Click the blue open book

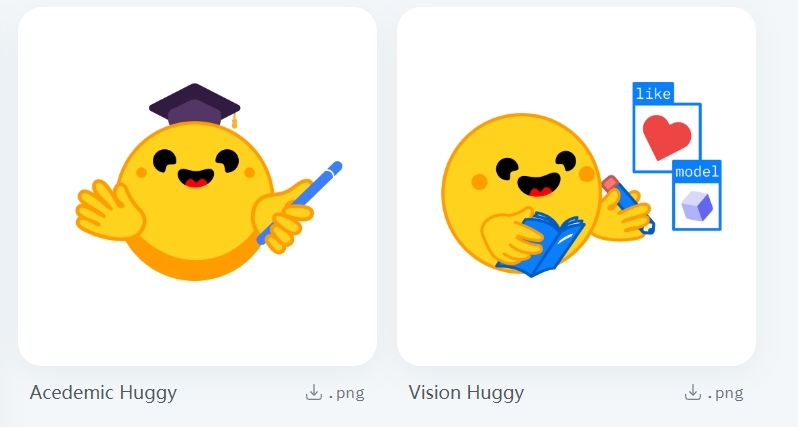(541, 244)
